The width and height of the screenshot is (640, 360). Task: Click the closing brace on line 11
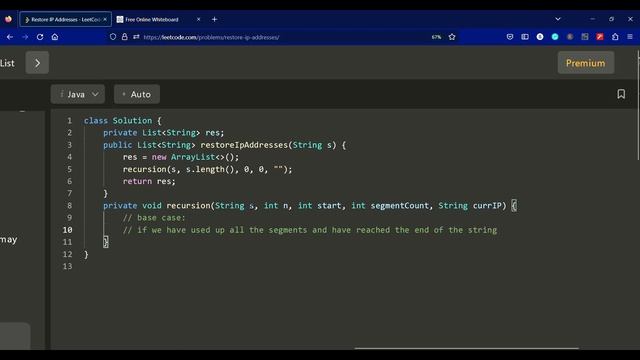(x=106, y=242)
